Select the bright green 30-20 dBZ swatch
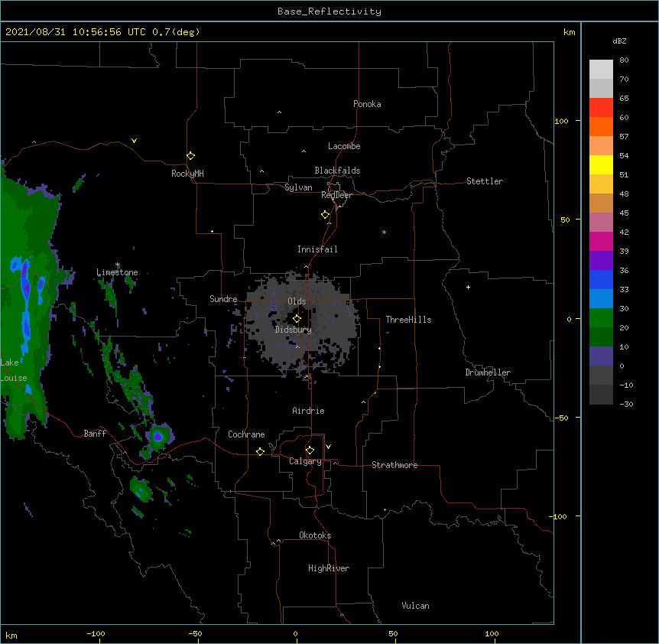The image size is (659, 644). coord(601,318)
